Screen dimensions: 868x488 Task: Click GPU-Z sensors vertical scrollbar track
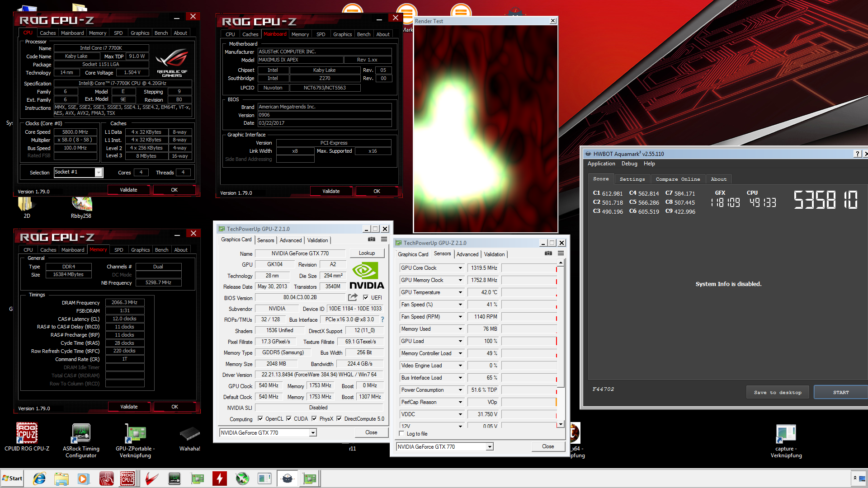[561, 404]
